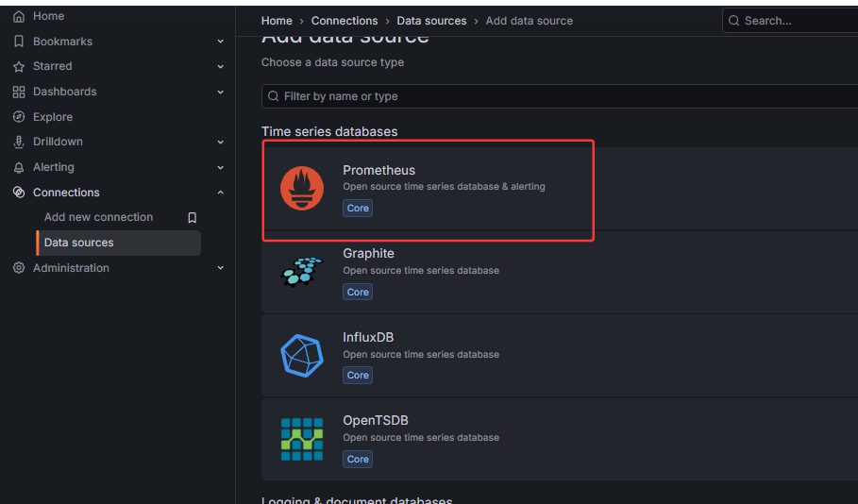
Task: Click the InfluxDB polyhedron logo
Action: [302, 356]
